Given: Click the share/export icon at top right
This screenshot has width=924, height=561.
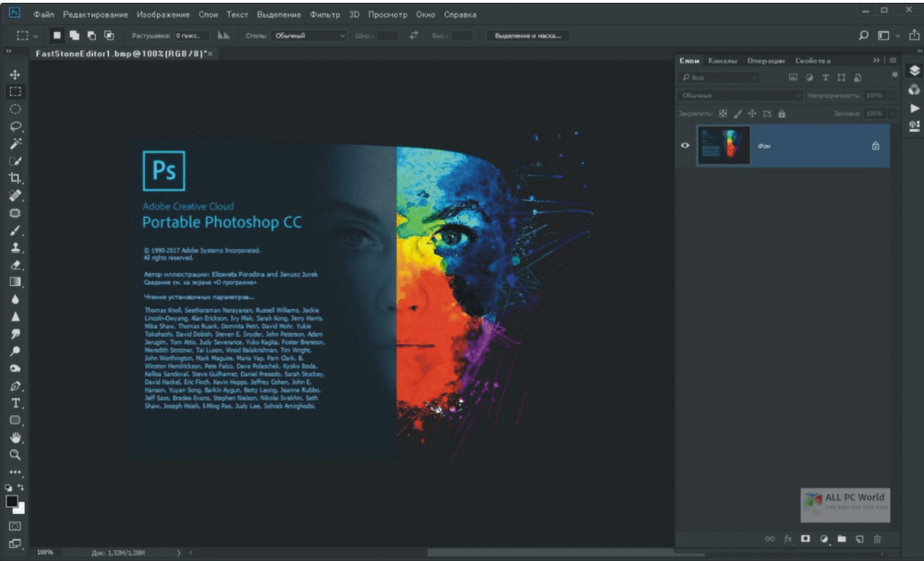Looking at the screenshot, I should (x=914, y=35).
